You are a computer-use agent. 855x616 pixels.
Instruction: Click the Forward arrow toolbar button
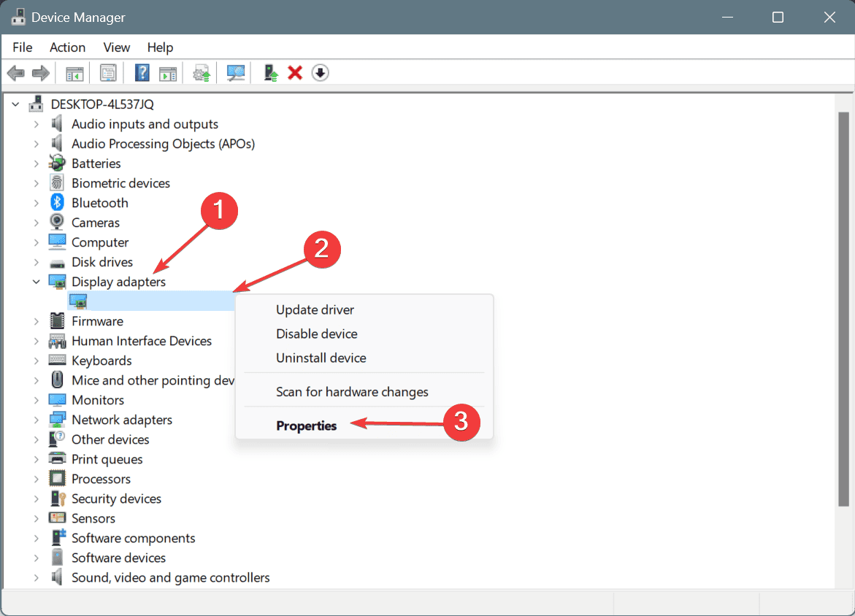point(41,72)
